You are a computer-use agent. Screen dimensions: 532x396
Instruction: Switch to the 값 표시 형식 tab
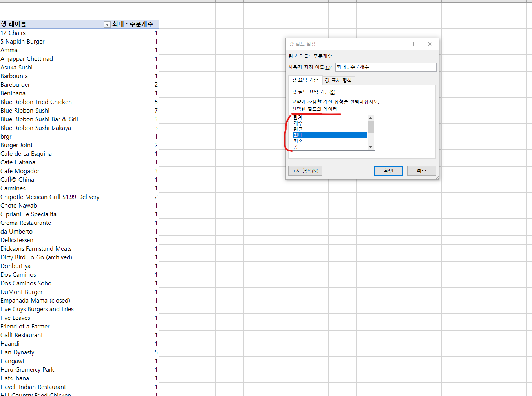click(338, 80)
